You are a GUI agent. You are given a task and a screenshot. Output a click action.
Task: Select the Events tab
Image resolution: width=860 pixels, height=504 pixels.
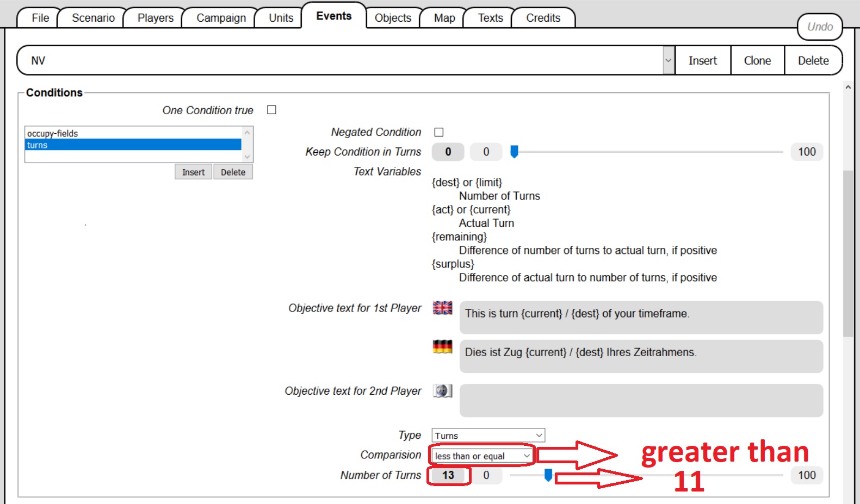tap(334, 16)
